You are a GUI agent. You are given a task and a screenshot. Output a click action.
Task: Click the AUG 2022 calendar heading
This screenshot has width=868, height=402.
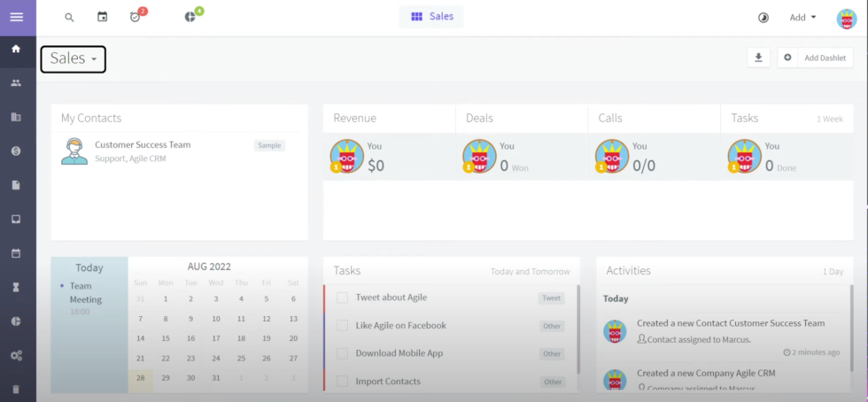pos(209,267)
